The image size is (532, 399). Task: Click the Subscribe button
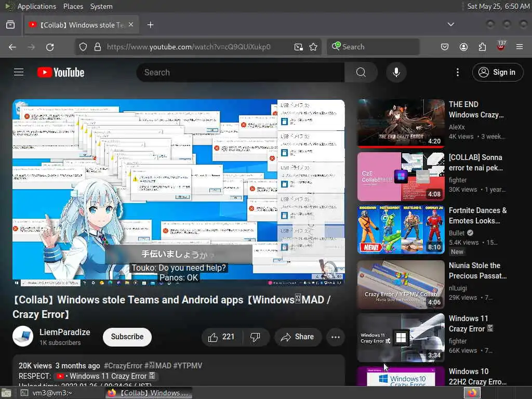[x=127, y=337]
